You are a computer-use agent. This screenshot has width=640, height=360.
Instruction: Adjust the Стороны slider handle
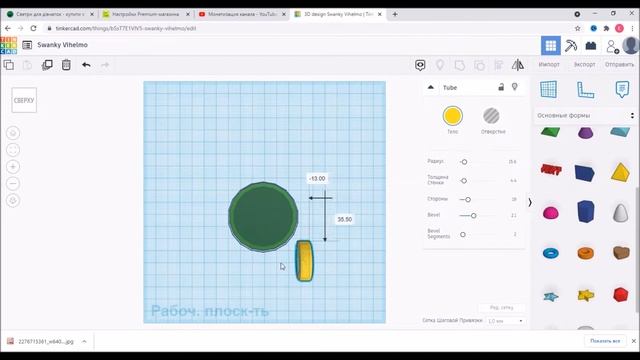[468, 200]
